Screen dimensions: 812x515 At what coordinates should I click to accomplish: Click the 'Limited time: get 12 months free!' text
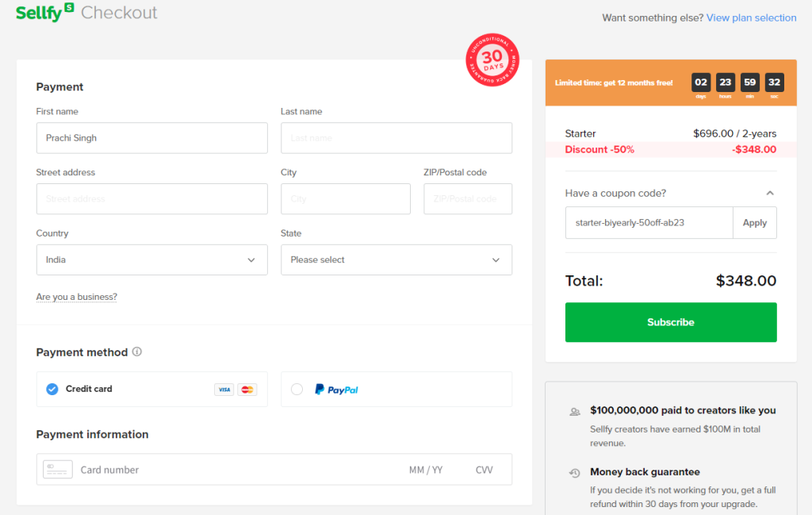pyautogui.click(x=614, y=83)
